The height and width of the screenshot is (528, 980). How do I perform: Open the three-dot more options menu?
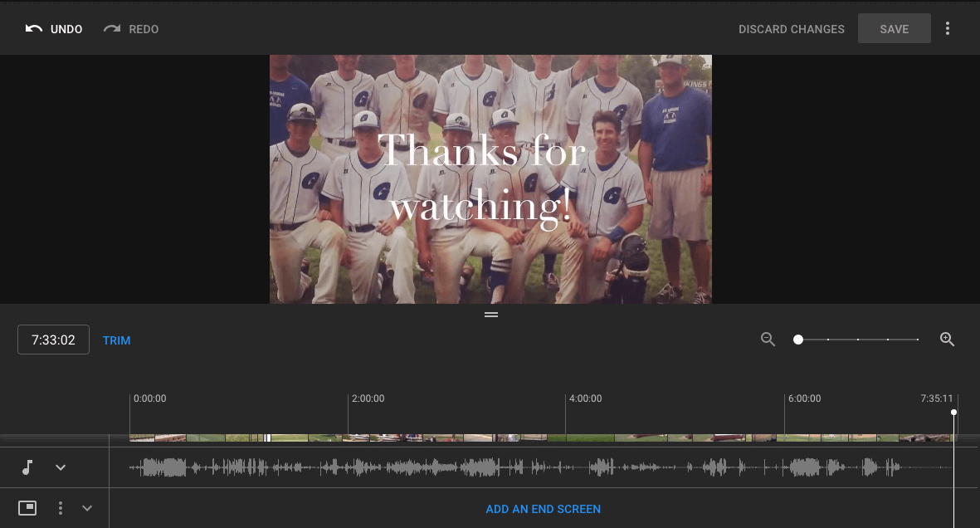(948, 29)
